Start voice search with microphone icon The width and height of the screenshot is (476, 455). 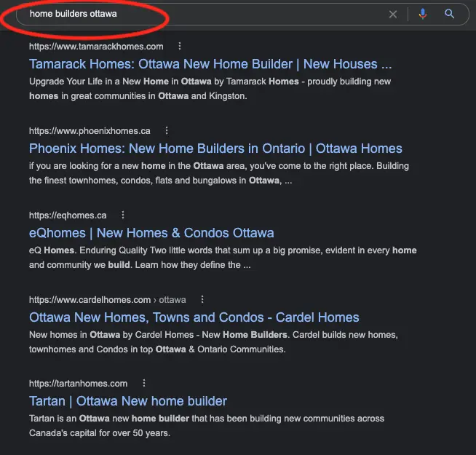423,14
